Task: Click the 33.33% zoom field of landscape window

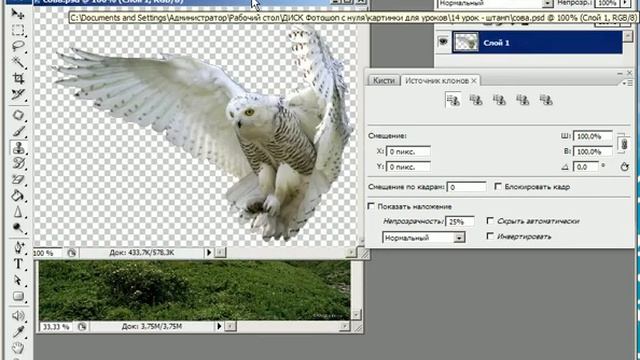Action: point(56,327)
